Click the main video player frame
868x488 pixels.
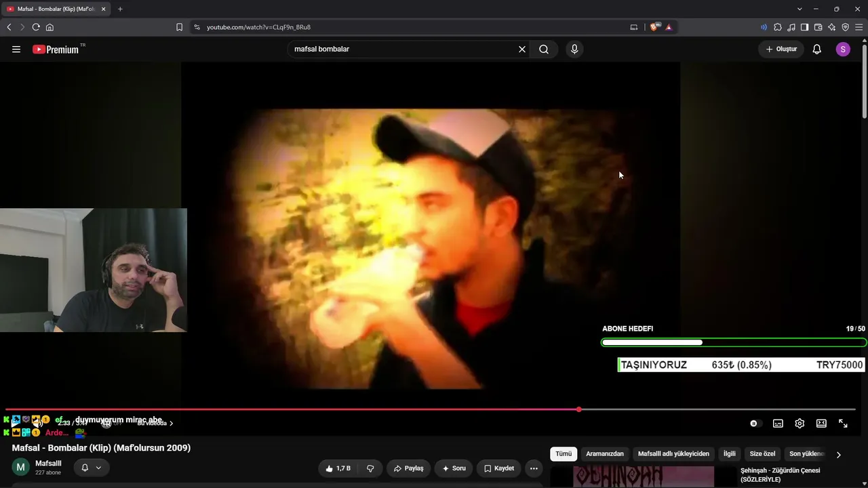[431, 249]
